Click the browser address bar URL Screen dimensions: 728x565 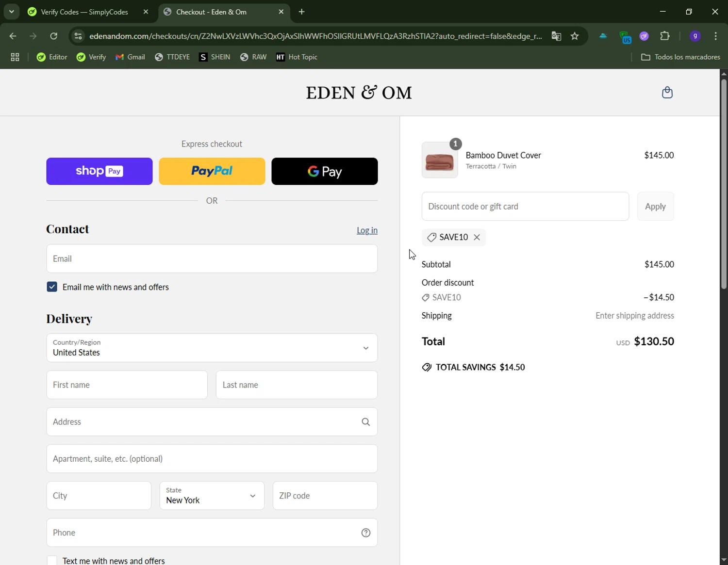coord(315,36)
